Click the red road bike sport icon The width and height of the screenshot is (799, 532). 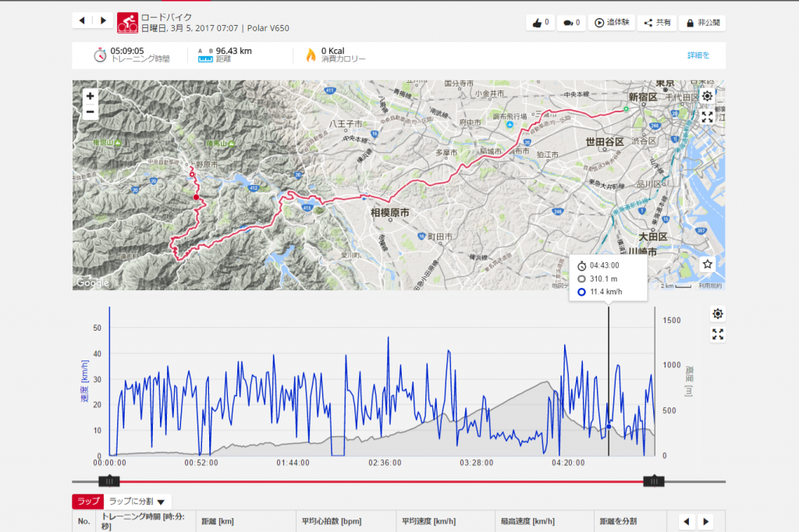pyautogui.click(x=127, y=23)
